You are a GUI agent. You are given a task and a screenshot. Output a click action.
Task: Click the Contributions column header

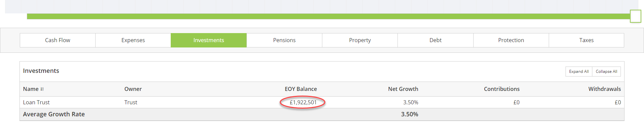pos(502,89)
